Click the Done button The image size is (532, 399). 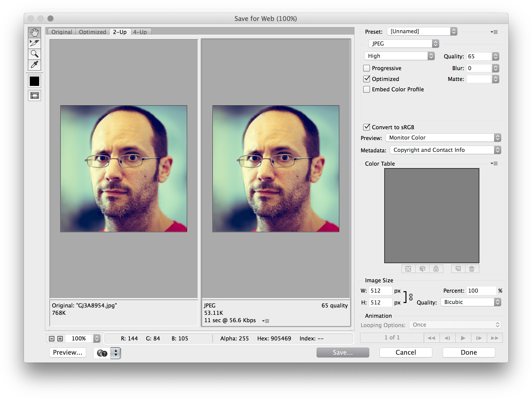tap(469, 352)
